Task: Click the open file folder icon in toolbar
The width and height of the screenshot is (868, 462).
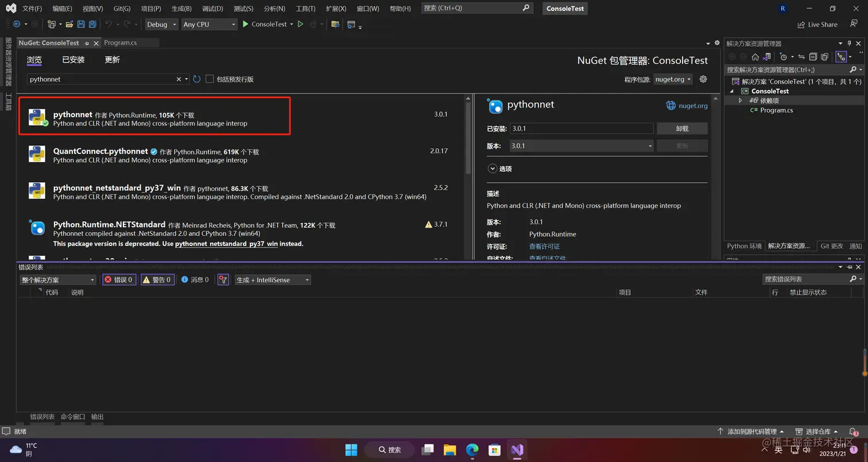Action: (69, 24)
